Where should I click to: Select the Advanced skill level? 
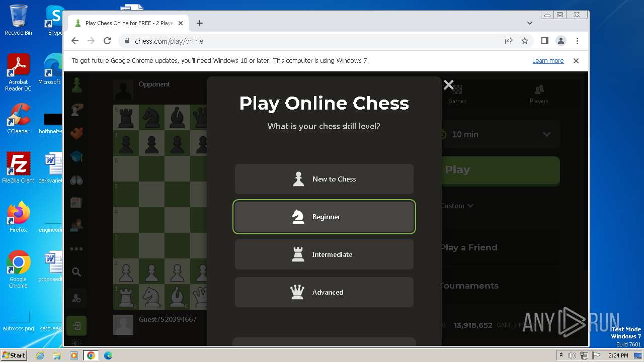pyautogui.click(x=324, y=292)
